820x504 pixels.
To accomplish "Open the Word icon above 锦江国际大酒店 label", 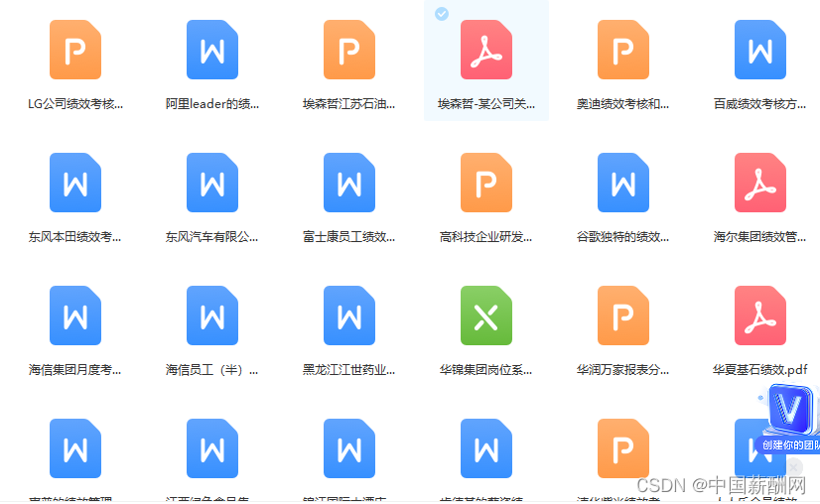I will coord(349,448).
